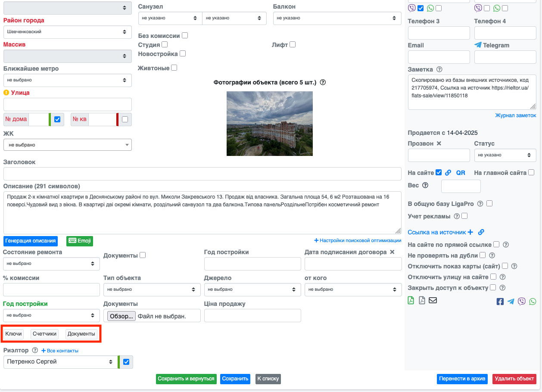Switch to the Счетчики tab
Image resolution: width=542 pixels, height=392 pixels.
44,334
